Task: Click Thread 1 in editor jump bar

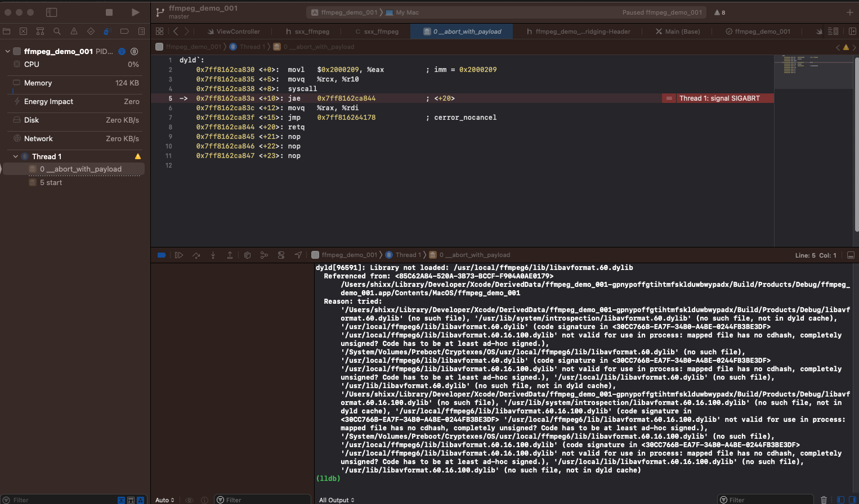Action: pyautogui.click(x=247, y=47)
